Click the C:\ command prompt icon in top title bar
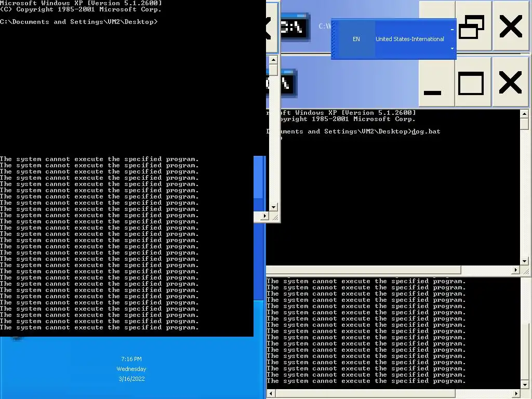Screen dimensions: 532x399 pos(294,27)
